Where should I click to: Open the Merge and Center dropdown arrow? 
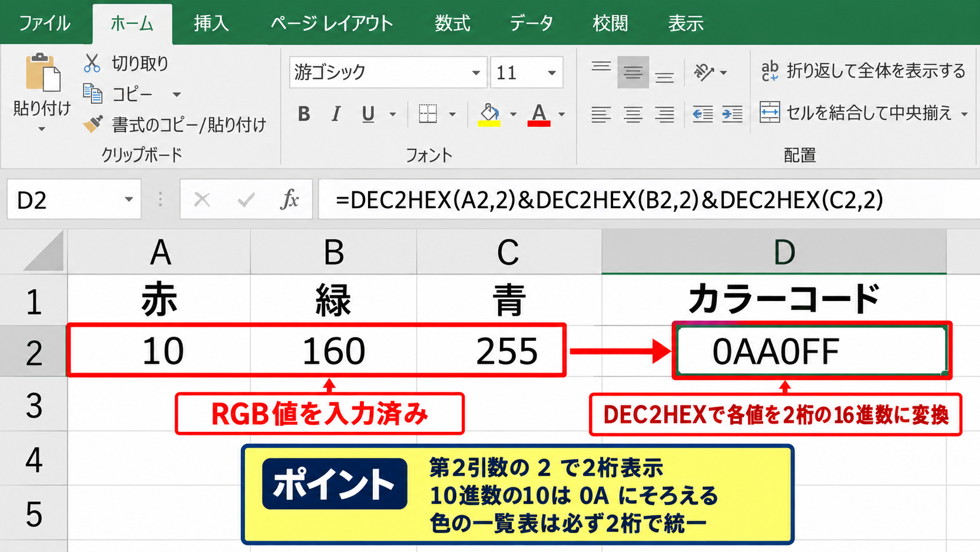click(x=964, y=114)
